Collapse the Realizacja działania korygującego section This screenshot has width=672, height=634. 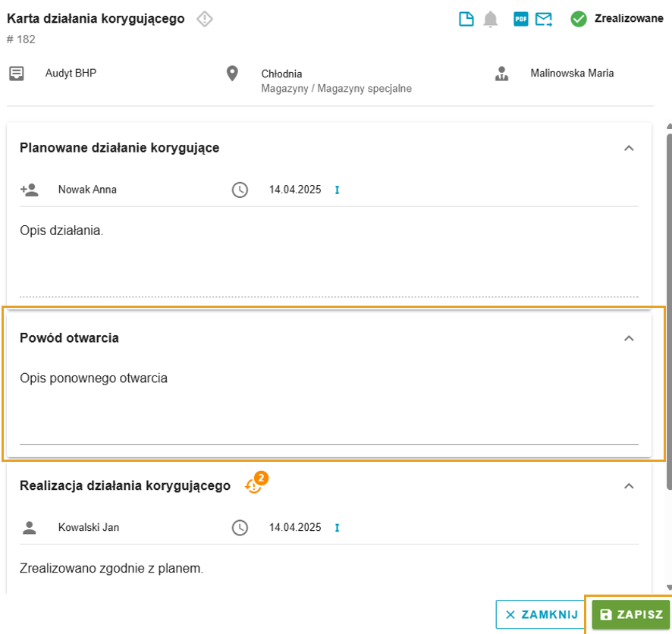(629, 486)
